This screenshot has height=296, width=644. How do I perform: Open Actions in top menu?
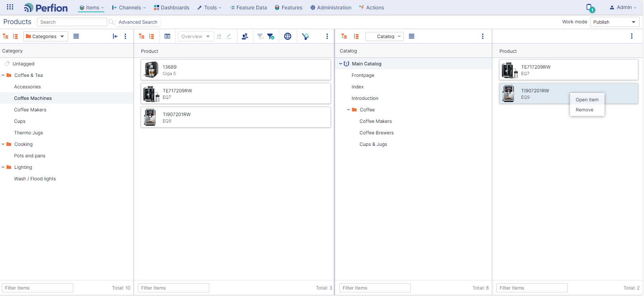click(371, 8)
